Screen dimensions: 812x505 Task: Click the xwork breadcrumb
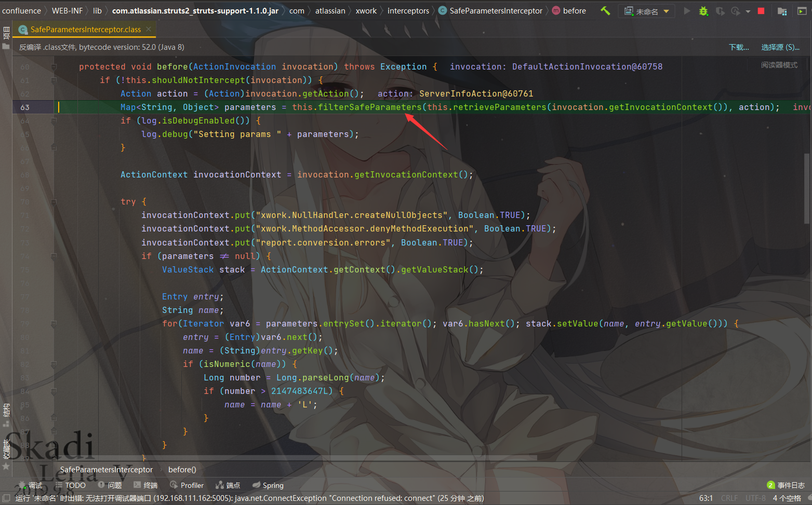[x=366, y=11]
